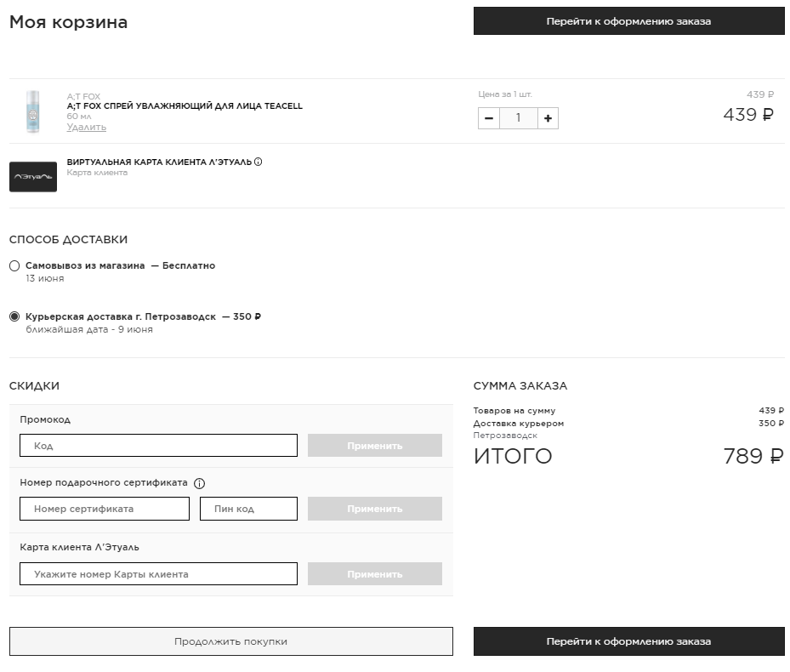Image resolution: width=790 pixels, height=672 pixels.
Task: Click the minus quantity button
Action: coord(489,118)
